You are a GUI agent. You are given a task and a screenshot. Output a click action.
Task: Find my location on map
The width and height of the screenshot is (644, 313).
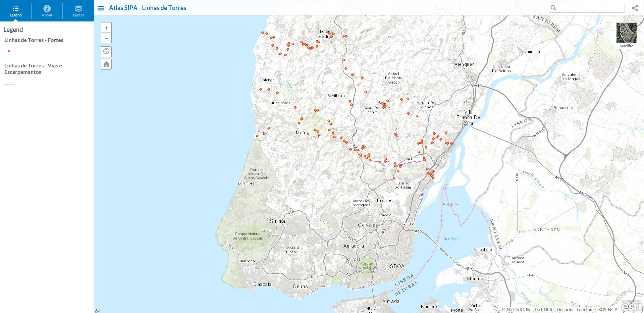[106, 51]
